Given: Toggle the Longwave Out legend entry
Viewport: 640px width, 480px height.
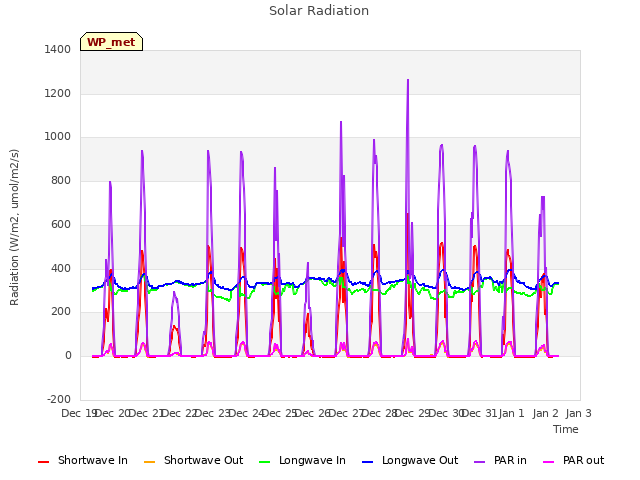Looking at the screenshot, I should pos(410,460).
